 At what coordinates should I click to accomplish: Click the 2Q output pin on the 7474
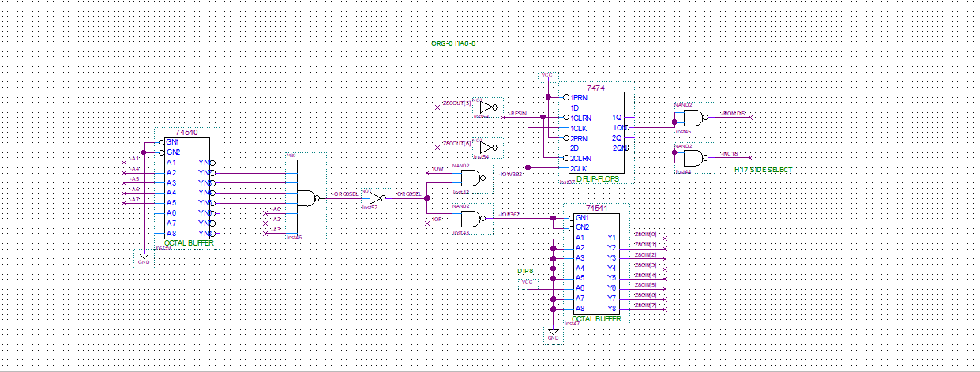click(618, 137)
